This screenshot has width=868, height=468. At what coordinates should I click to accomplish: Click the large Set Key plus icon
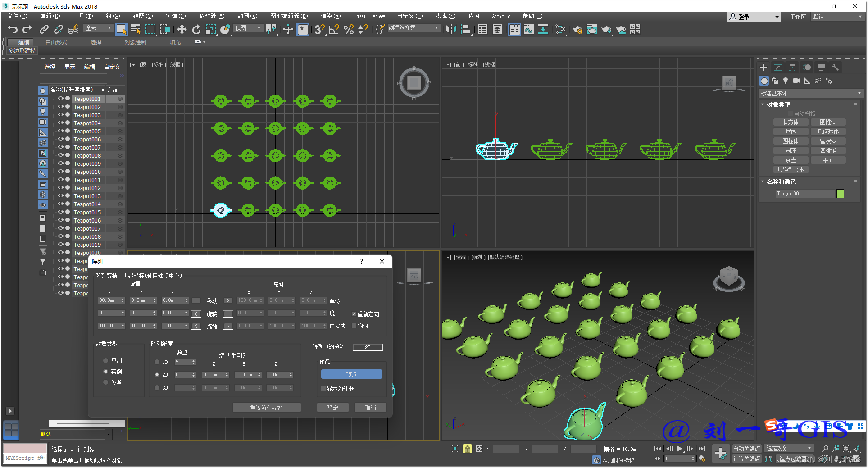(x=721, y=453)
